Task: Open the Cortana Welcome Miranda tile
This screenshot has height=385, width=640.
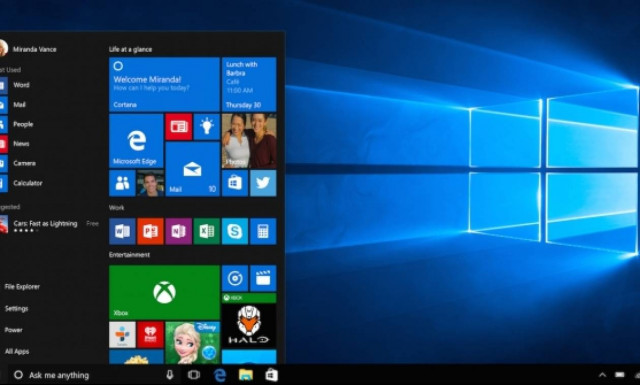Action: click(164, 85)
